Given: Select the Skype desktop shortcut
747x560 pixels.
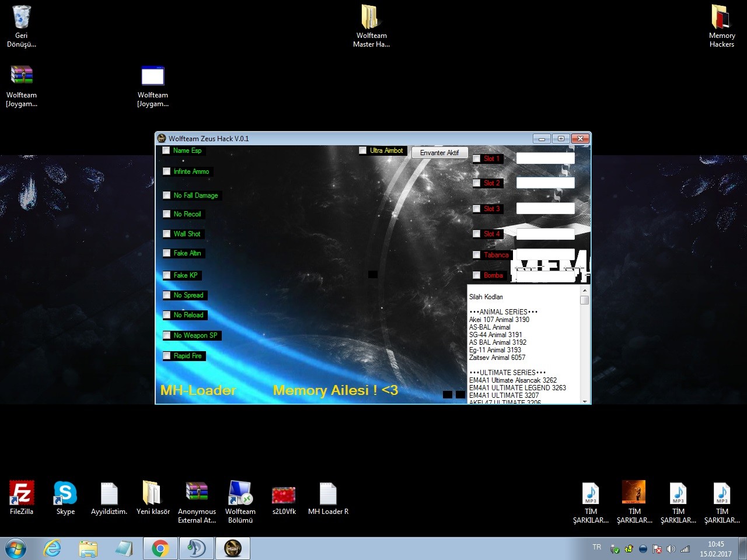Looking at the screenshot, I should (65, 499).
